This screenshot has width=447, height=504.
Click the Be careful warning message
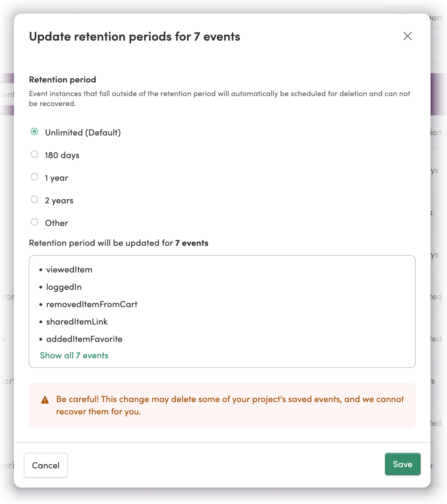click(x=229, y=405)
